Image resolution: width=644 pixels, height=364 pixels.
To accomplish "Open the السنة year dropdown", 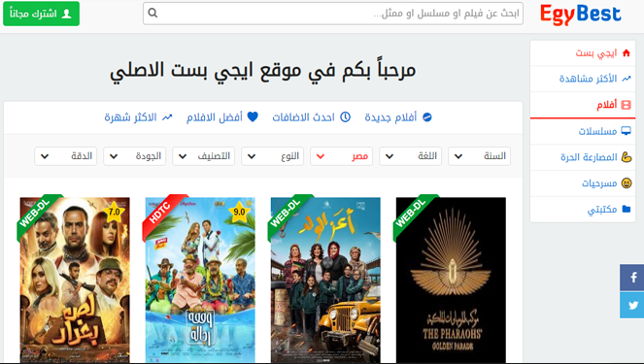I will pyautogui.click(x=479, y=156).
